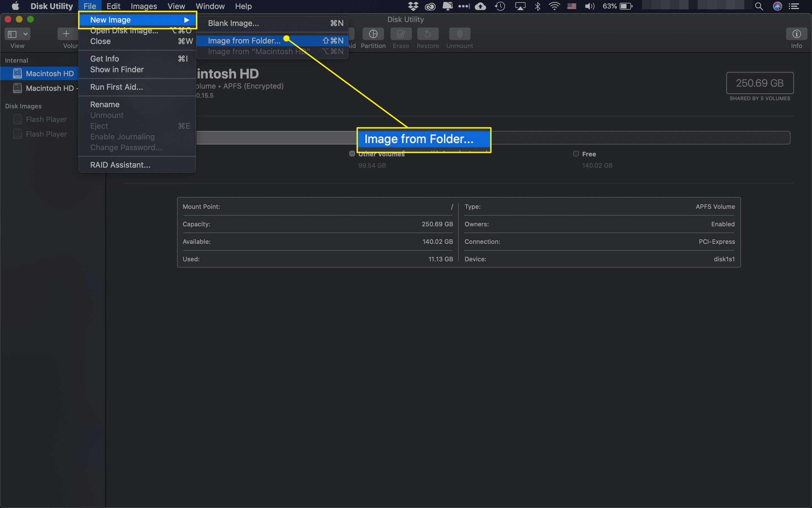Choose Show in Finder menu item
The image size is (812, 508).
pos(137,69)
